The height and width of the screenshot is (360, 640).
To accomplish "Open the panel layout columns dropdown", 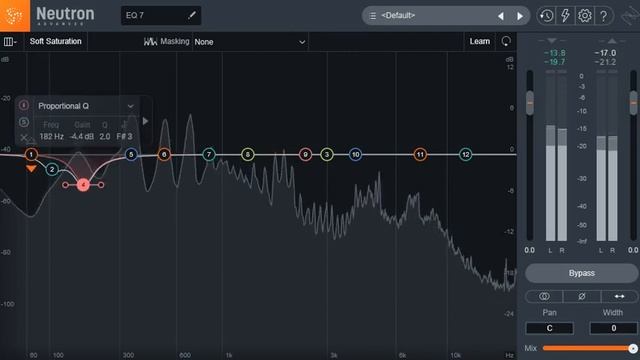I will (x=10, y=42).
